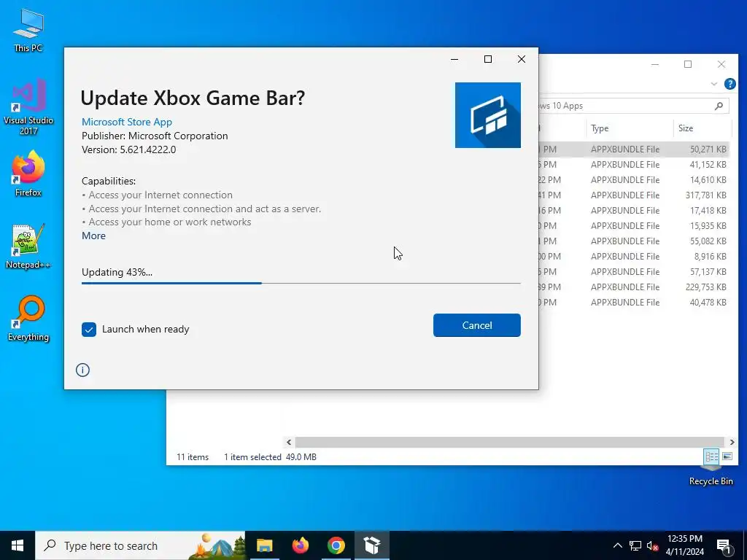Click the Xbox Game Bar app logo

pyautogui.click(x=487, y=115)
